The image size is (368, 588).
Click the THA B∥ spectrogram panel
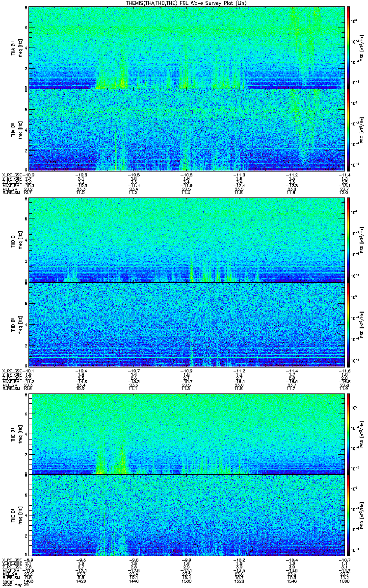pyautogui.click(x=187, y=129)
